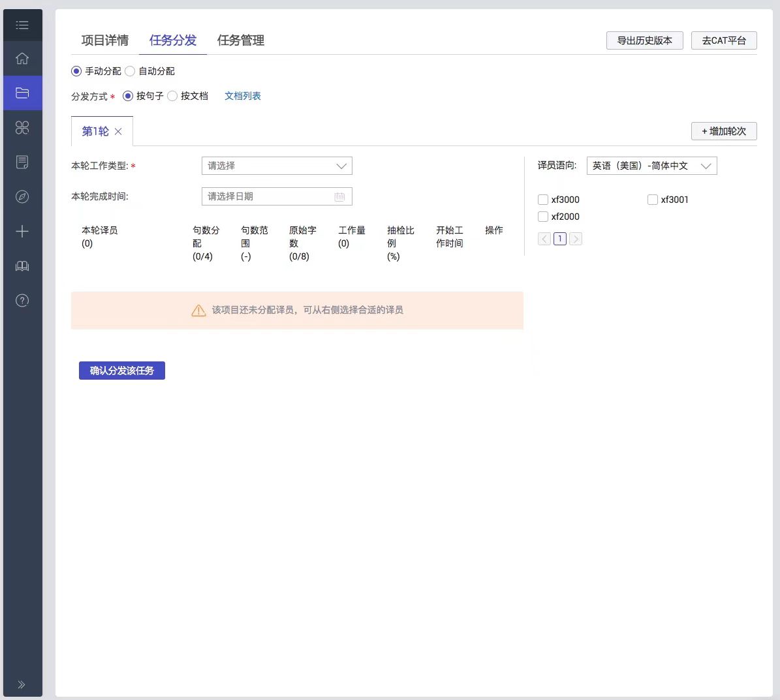Viewport: 780px width, 700px height.
Task: Open the four-leaf apps icon in sidebar
Action: click(22, 127)
